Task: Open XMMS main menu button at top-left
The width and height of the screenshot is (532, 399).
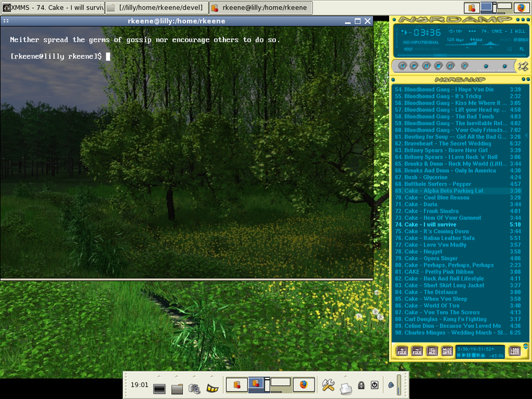Action: coord(394,20)
